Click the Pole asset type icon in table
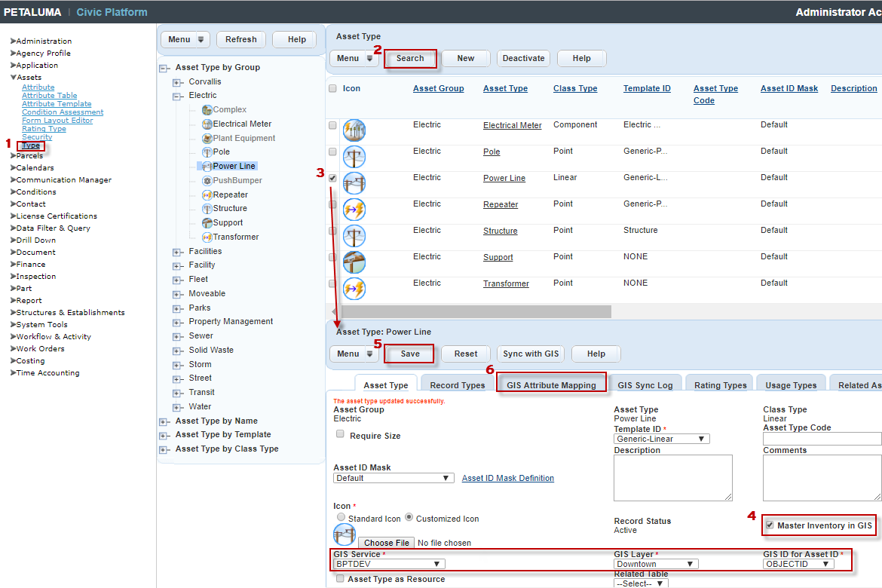882x588 pixels. pos(354,157)
